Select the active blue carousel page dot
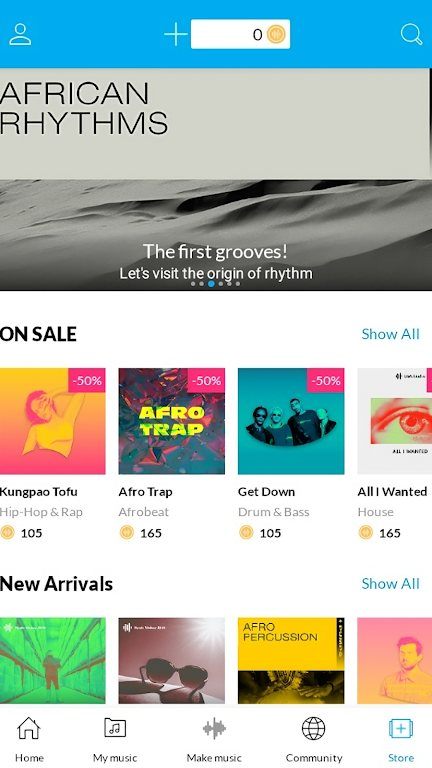Screen dimensions: 432x768 (211, 284)
